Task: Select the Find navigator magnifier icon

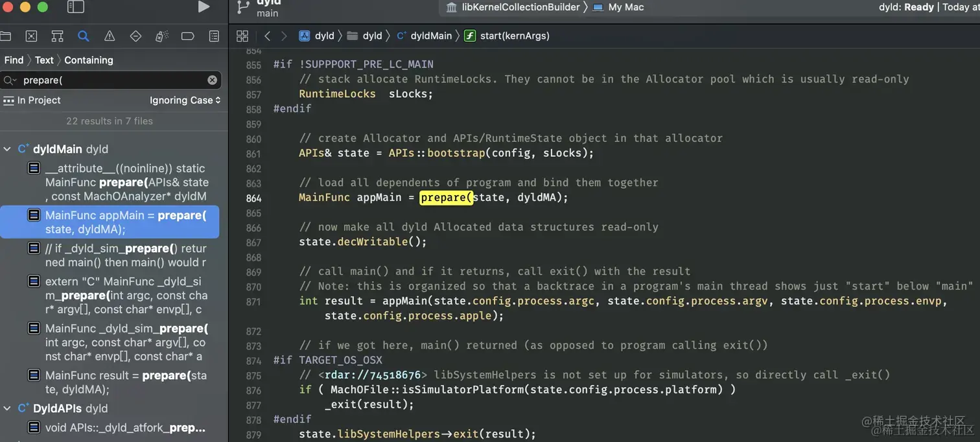Action: tap(83, 36)
